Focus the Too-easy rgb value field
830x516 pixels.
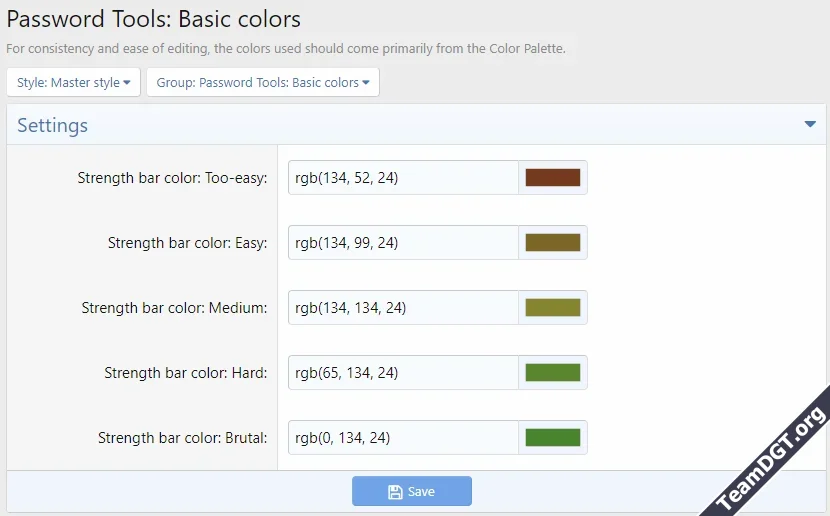(x=403, y=178)
